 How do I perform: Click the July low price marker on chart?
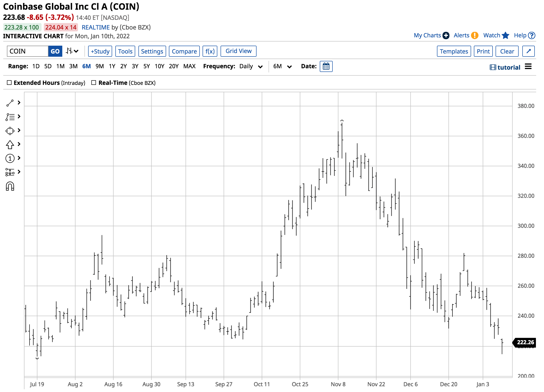click(37, 358)
